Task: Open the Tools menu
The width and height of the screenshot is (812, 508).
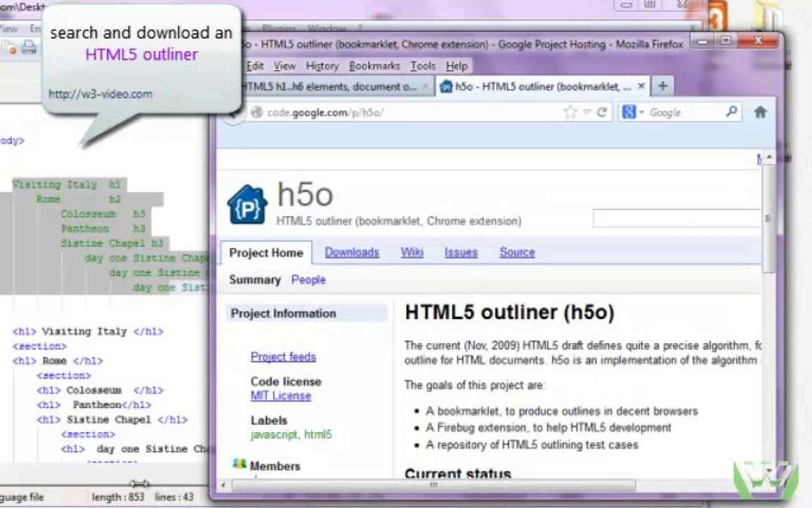Action: coord(423,66)
